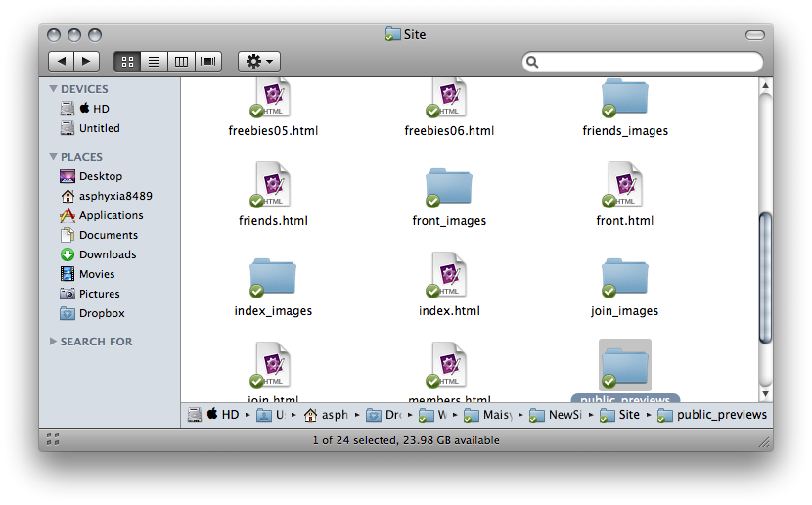
Task: Open Desktop from the sidebar
Action: [91, 176]
